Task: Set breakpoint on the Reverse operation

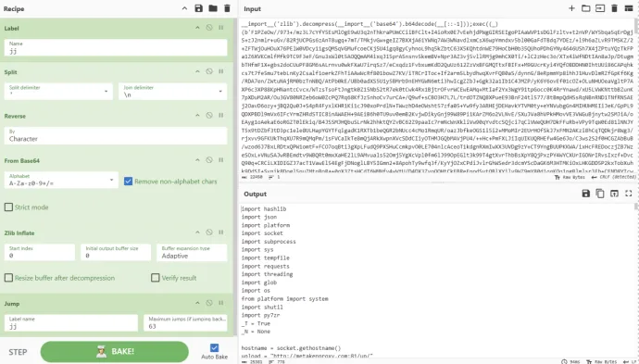Action: coord(221,116)
